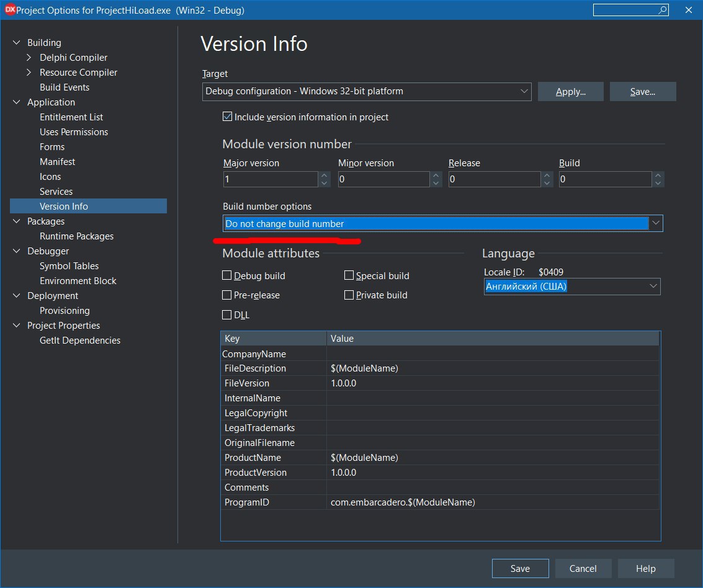Collapse the Packages tree node
Image resolution: width=703 pixels, height=588 pixels.
tap(17, 221)
